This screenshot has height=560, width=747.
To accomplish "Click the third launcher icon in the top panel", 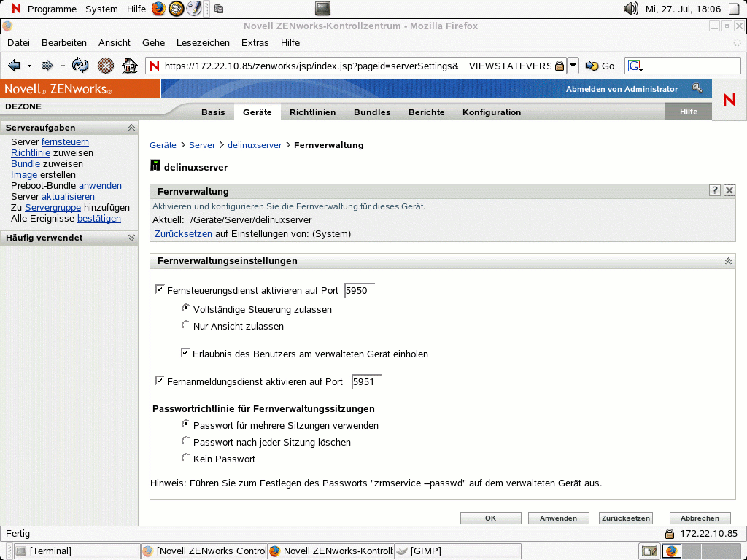I will (x=193, y=9).
